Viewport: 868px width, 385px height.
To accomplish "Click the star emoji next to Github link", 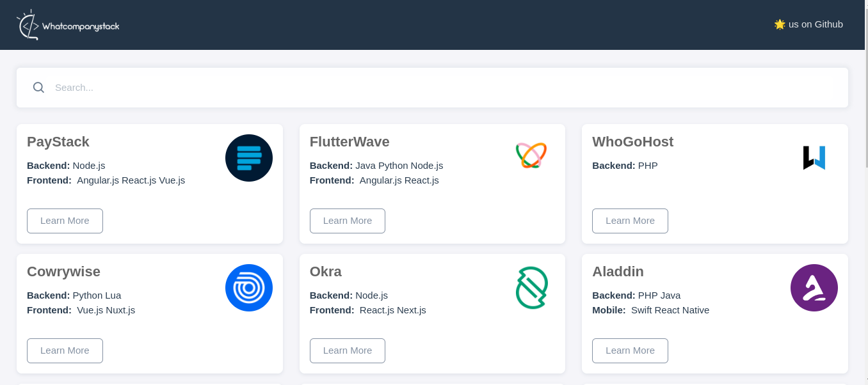I will [x=780, y=24].
